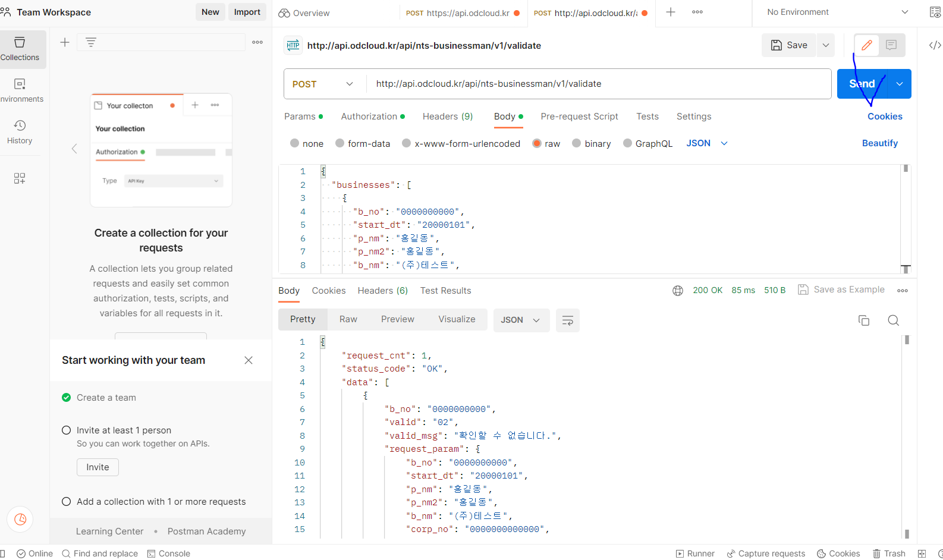Click the comments icon beside the edit pencil
This screenshot has height=560, width=943.
click(x=891, y=45)
